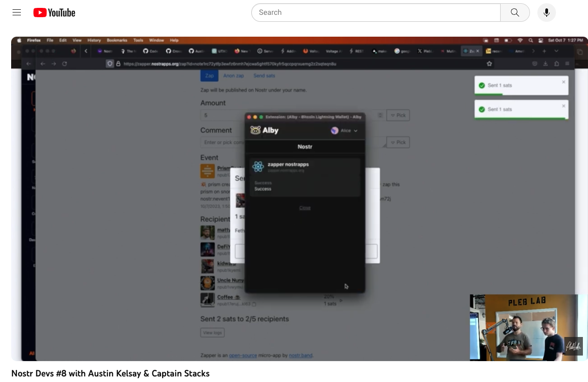The width and height of the screenshot is (588, 382).
Task: Dismiss the top 'Sent 1 sats' notification
Action: pos(563,82)
